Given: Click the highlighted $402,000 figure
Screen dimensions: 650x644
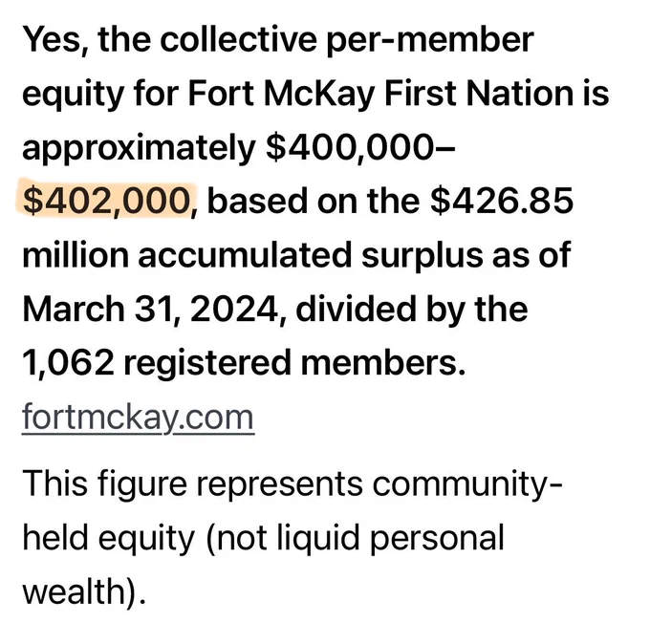Looking at the screenshot, I should [x=106, y=201].
